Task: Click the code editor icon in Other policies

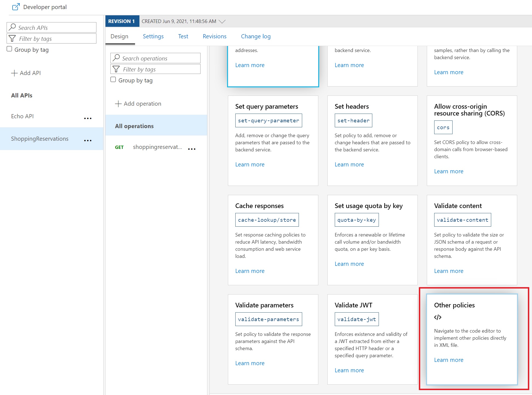Action: (438, 317)
